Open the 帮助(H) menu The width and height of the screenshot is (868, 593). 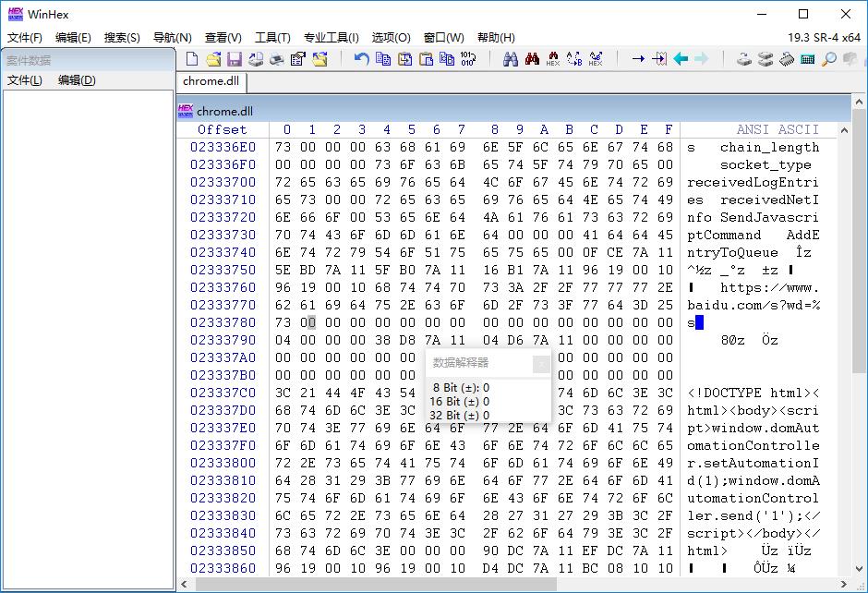(x=496, y=38)
